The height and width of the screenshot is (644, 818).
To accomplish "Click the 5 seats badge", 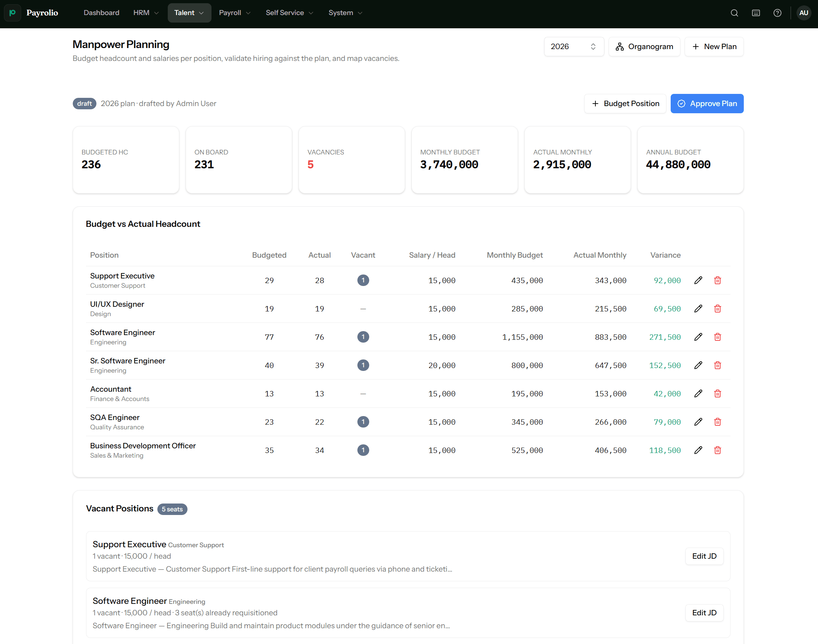I will 172,509.
